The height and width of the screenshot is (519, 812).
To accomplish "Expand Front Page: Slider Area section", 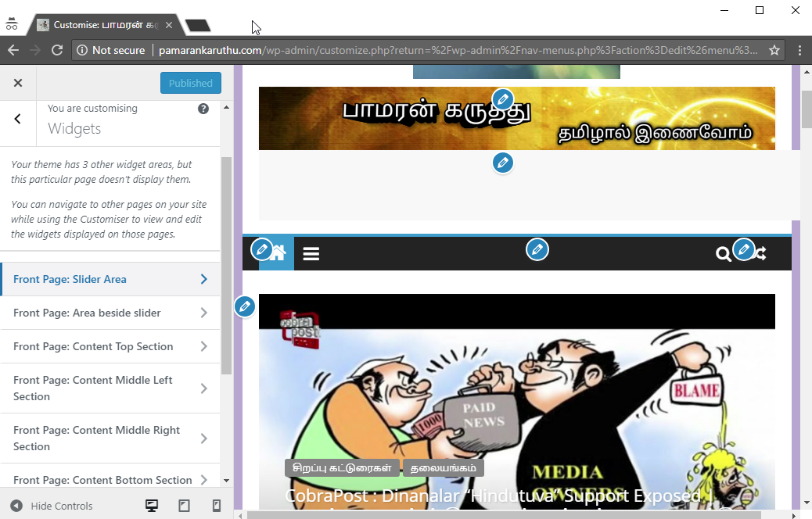I will pos(110,279).
